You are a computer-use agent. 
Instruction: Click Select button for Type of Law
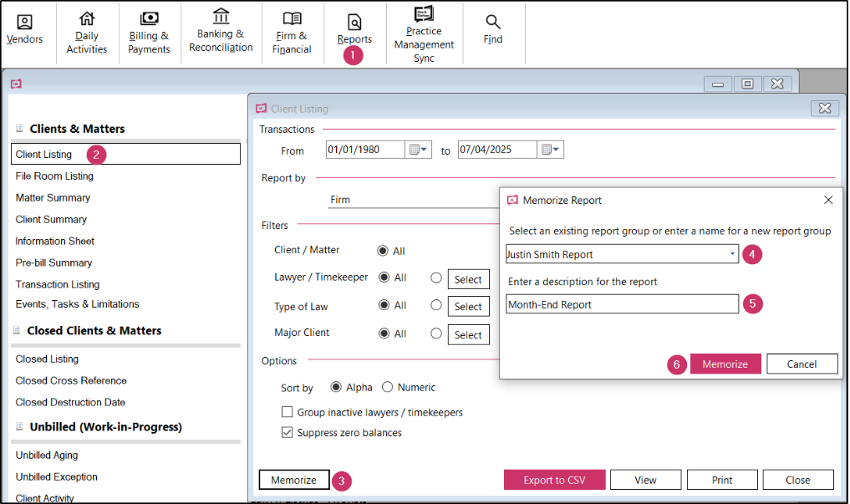468,306
